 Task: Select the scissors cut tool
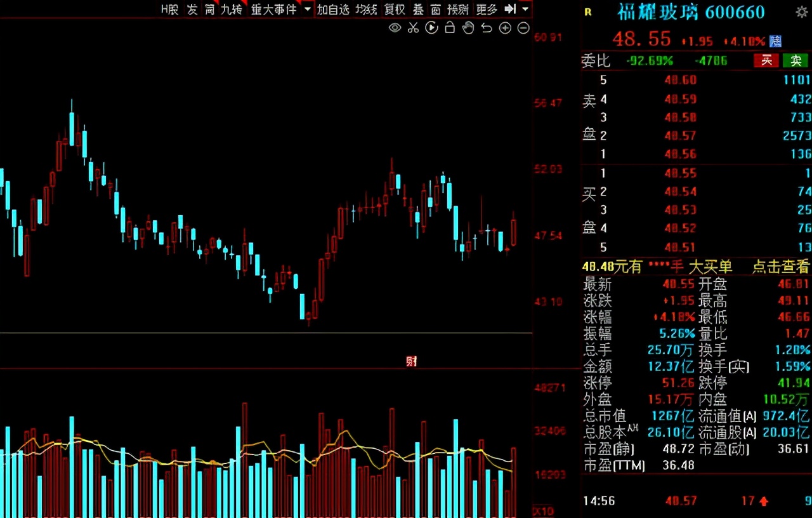coord(413,27)
